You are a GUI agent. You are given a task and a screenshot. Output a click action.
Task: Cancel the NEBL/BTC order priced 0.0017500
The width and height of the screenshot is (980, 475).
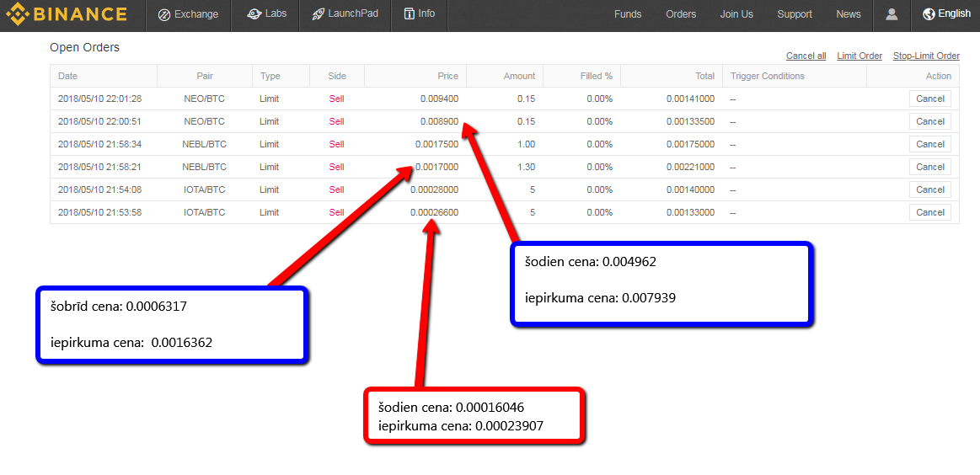pyautogui.click(x=930, y=144)
